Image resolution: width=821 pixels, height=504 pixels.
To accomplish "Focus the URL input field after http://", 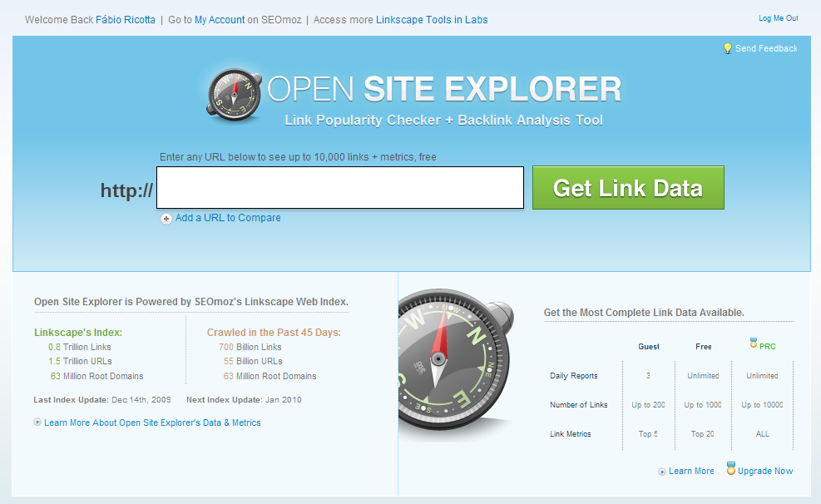I will tap(340, 188).
